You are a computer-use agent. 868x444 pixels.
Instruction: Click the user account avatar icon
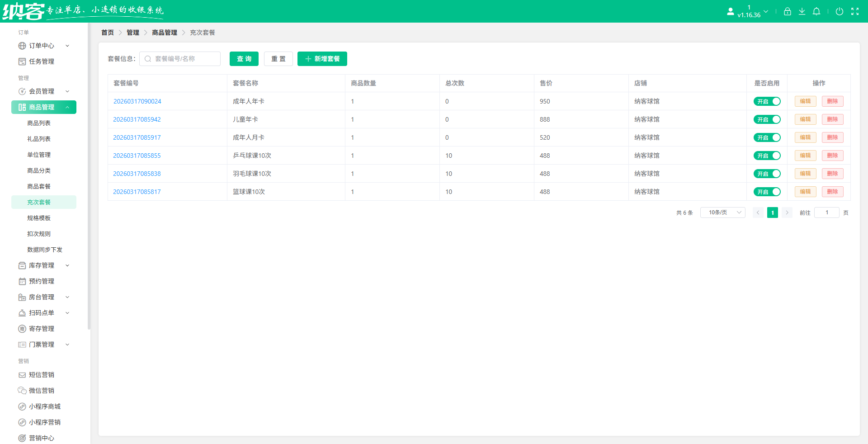point(730,11)
